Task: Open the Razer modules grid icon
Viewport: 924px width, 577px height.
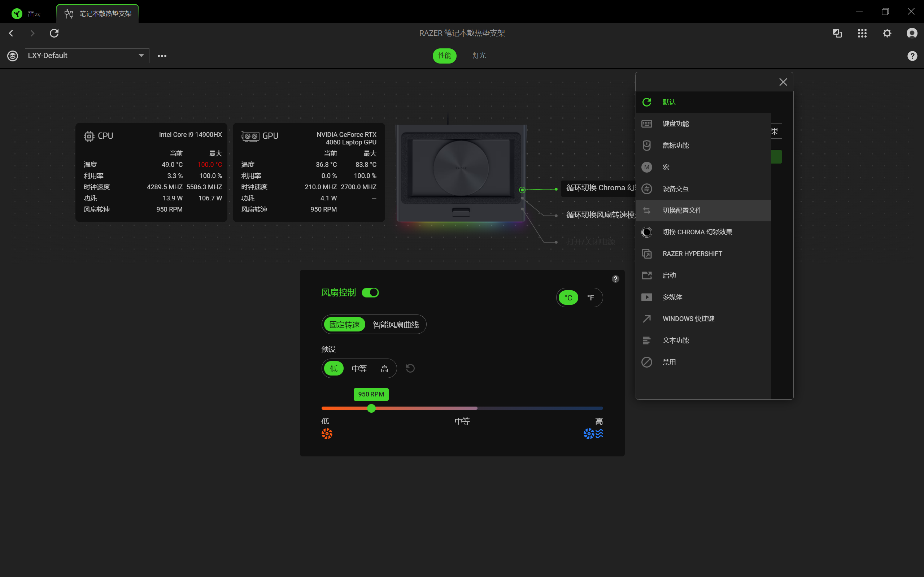Action: [862, 33]
